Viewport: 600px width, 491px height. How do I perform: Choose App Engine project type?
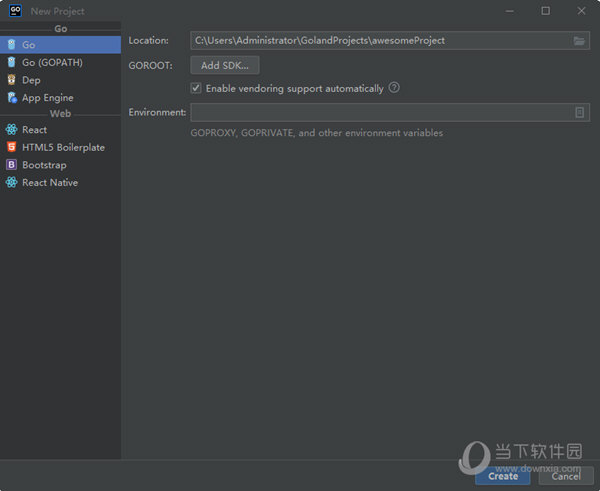[x=60, y=98]
